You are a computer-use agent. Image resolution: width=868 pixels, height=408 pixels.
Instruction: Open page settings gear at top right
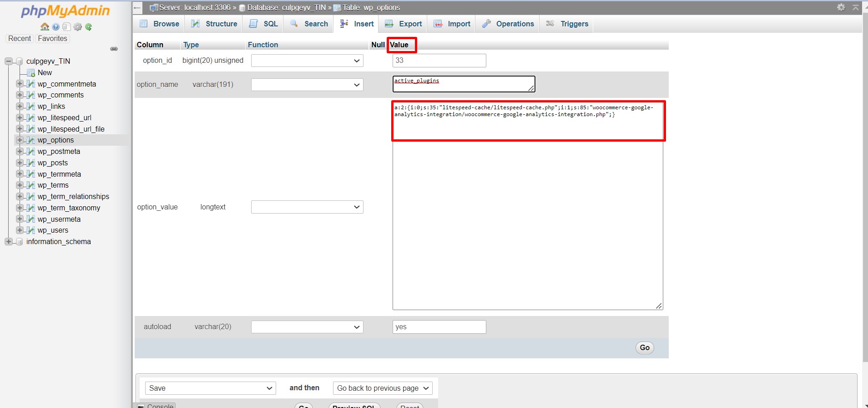[841, 7]
